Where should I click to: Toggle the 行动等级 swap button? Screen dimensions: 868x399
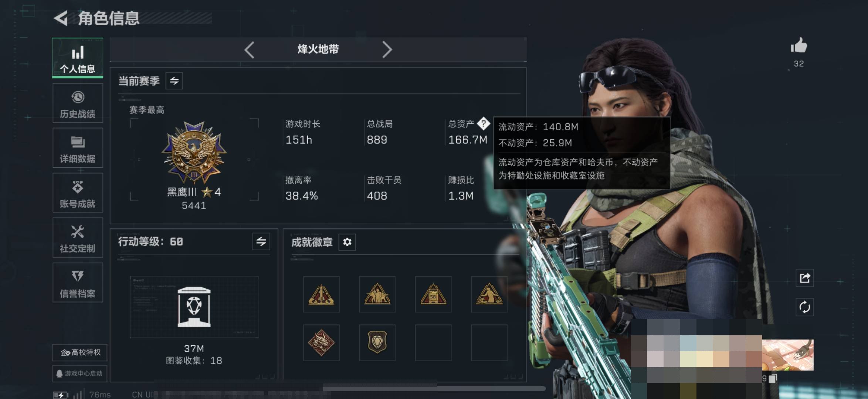(x=261, y=242)
